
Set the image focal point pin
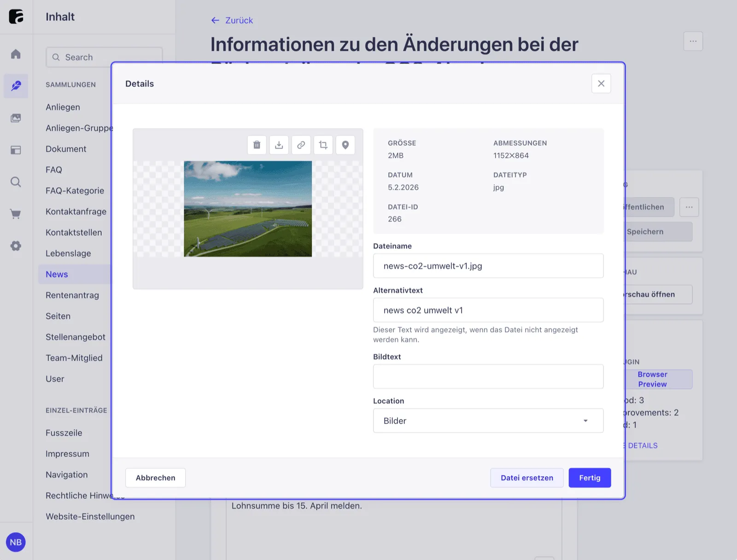345,145
